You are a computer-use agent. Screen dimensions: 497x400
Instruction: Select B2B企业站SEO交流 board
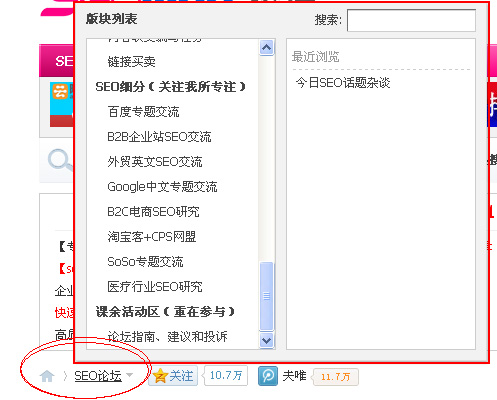tap(159, 137)
